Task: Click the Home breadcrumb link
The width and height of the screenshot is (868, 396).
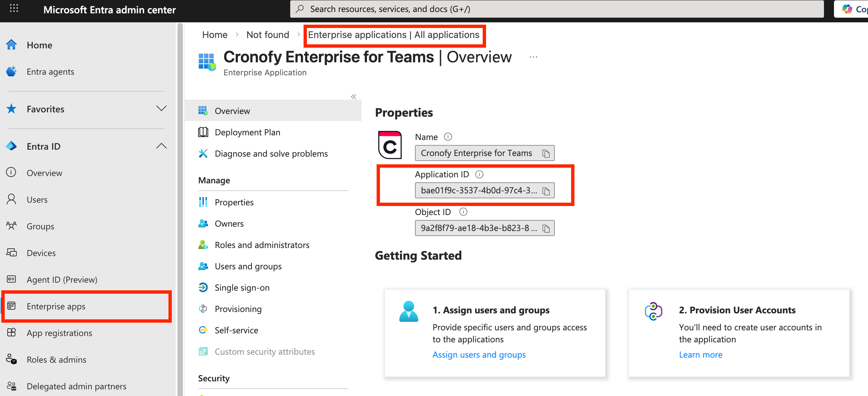Action: click(214, 35)
